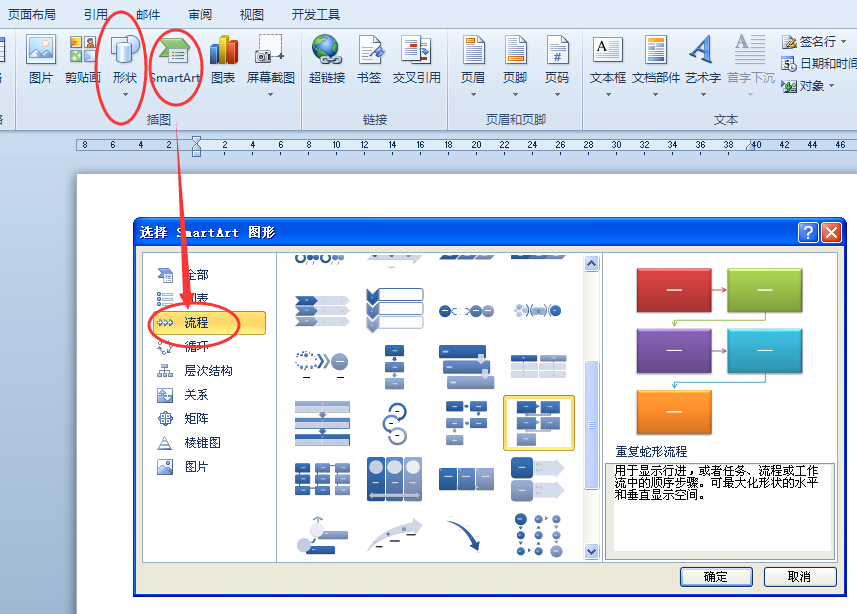Select the All (全部) SmartArt category

tap(209, 274)
